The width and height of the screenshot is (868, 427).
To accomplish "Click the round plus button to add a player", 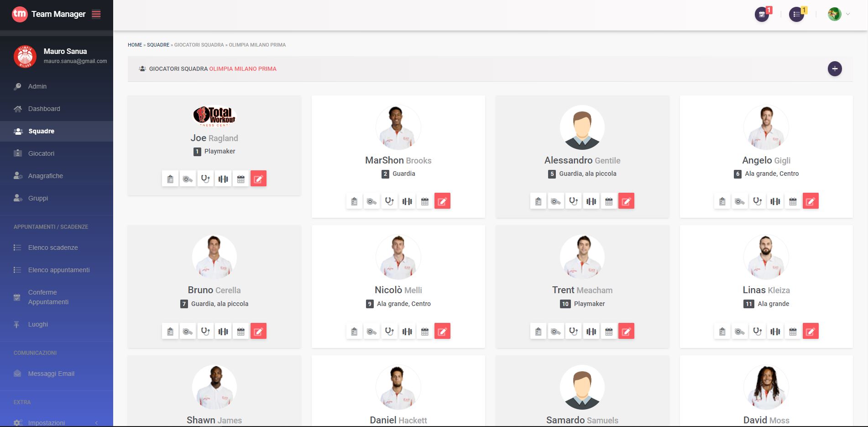I will coord(835,69).
